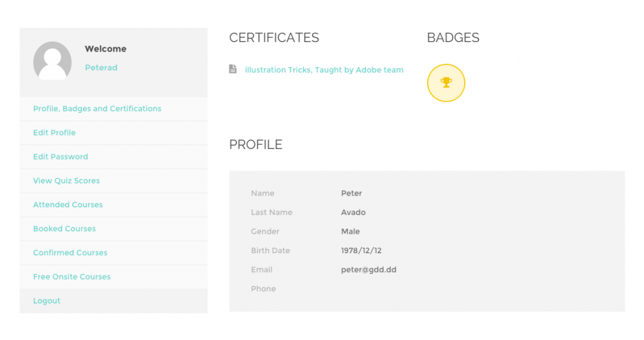
Task: Open illustration Tricks certificate link
Action: 324,70
